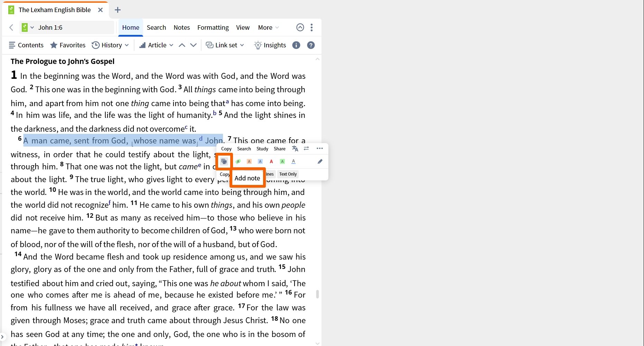Open the View tab
Image resolution: width=644 pixels, height=346 pixels.
(243, 28)
